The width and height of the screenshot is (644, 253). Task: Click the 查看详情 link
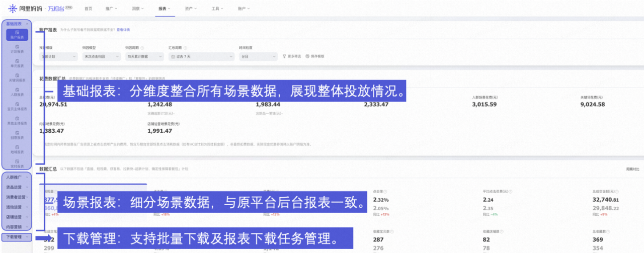(x=123, y=30)
